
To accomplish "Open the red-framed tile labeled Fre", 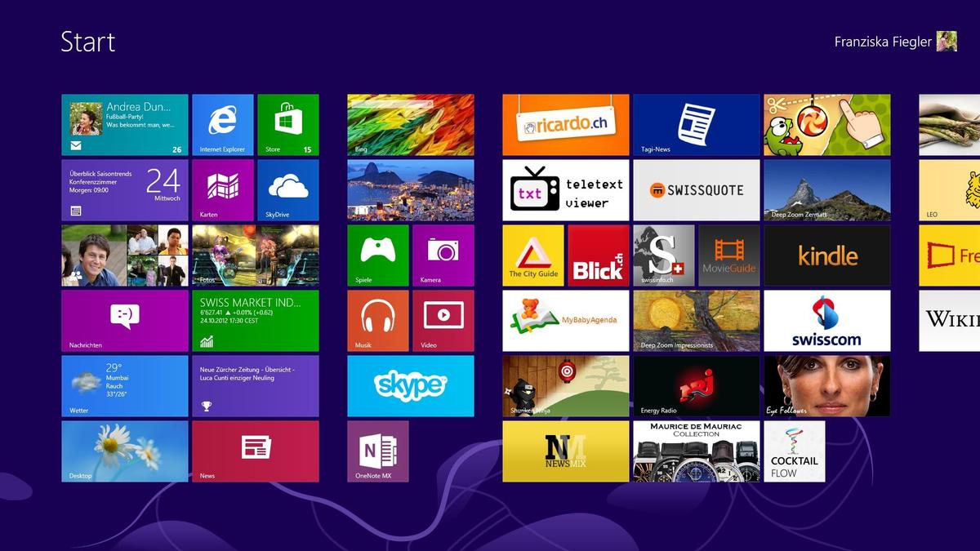I will pos(950,256).
